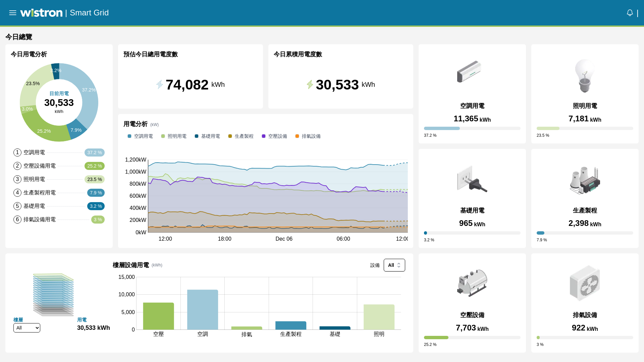Toggle 空調用電 series in chart legend

[x=140, y=136]
